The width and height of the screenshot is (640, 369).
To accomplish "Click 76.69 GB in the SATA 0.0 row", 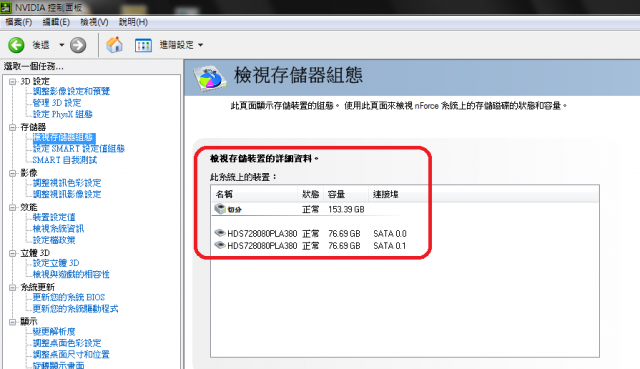I will pos(344,233).
